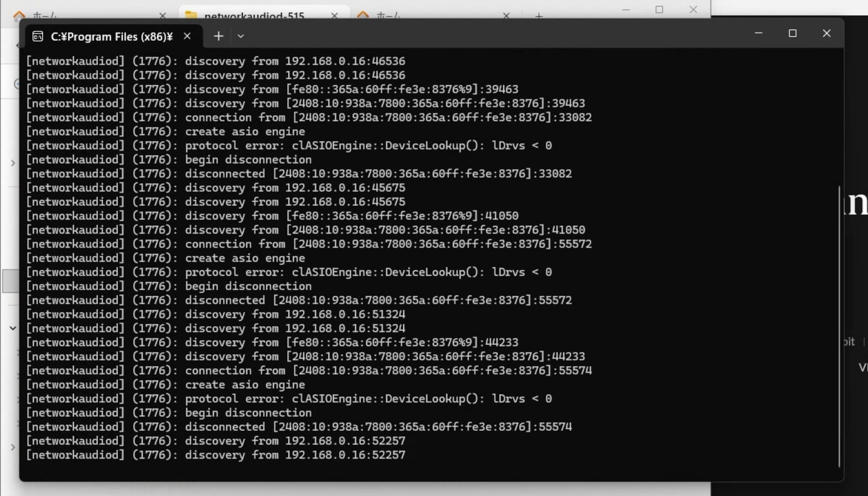
Task: Click home icon of ホーム tab right of networkaudiod
Action: click(363, 16)
